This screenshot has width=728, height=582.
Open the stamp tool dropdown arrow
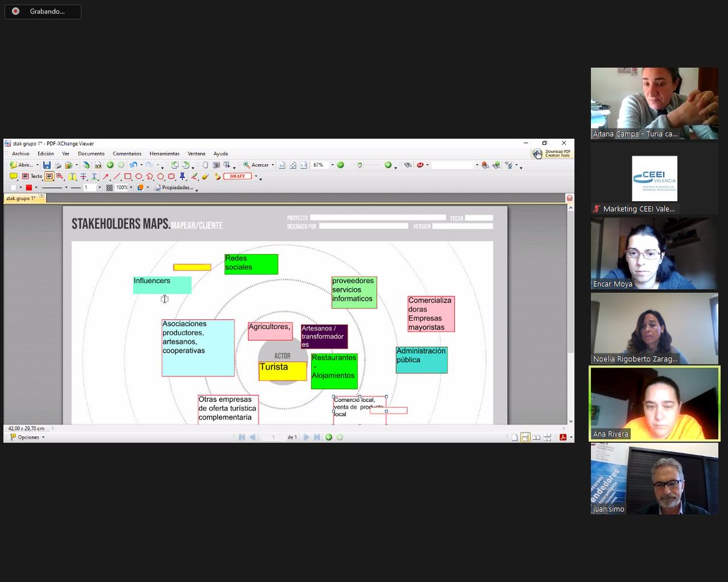256,176
